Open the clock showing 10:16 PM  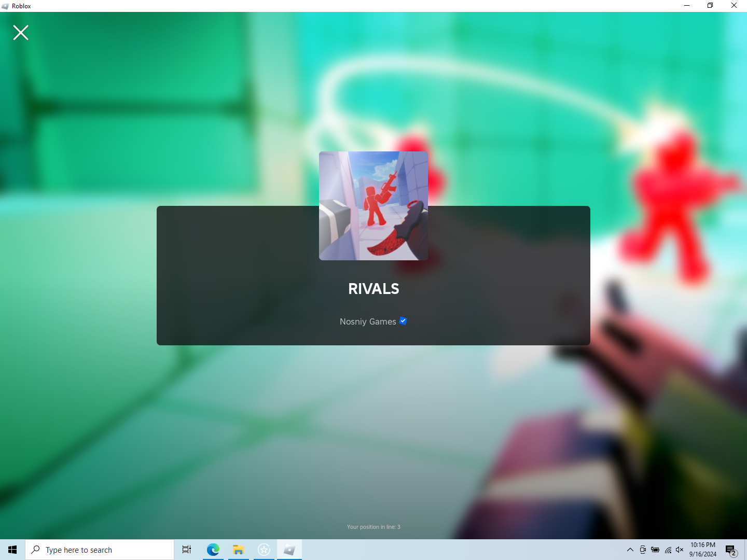tap(703, 550)
